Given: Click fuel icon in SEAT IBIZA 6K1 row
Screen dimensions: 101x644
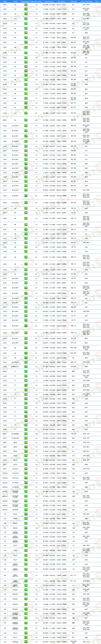Looking at the screenshot, I should click(26, 442).
